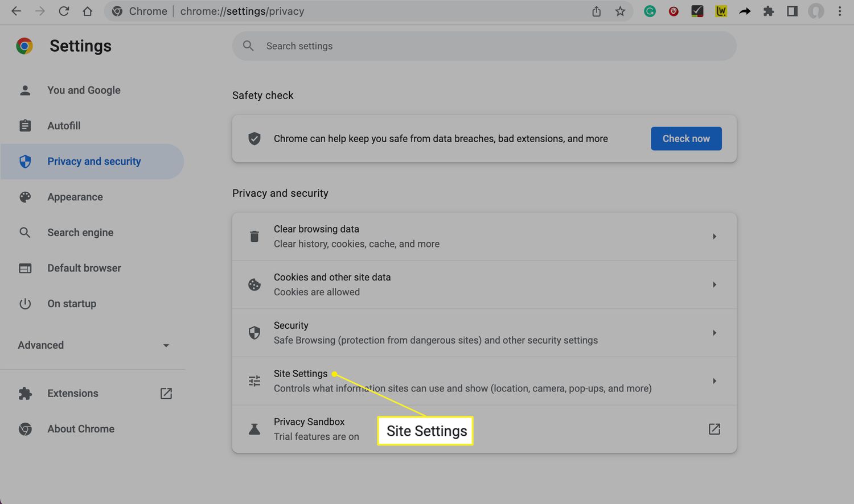The image size is (854, 504).
Task: Open Privacy Sandbox in new tab
Action: pyautogui.click(x=715, y=429)
